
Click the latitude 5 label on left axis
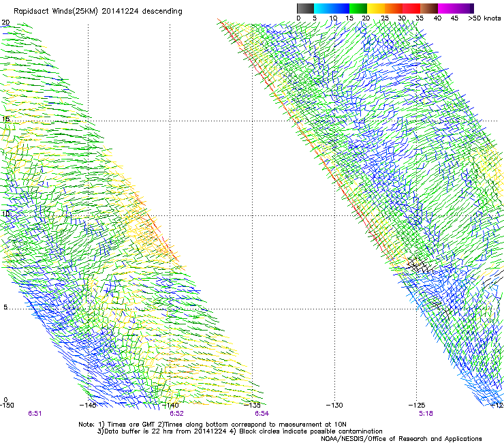(5, 307)
